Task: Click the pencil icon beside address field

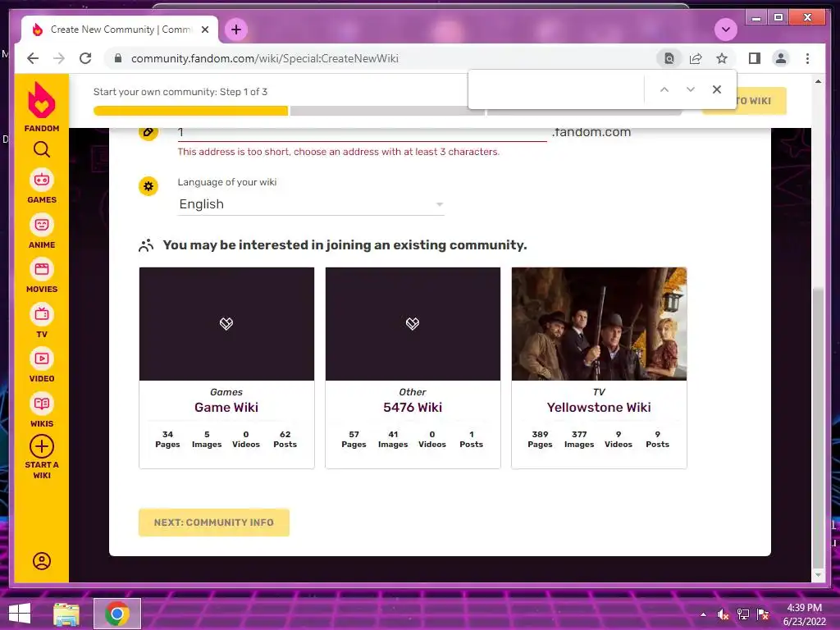Action: (x=148, y=132)
